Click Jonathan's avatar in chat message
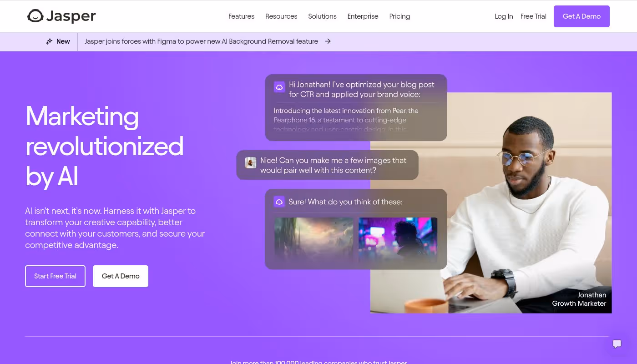The width and height of the screenshot is (637, 364). point(251,163)
